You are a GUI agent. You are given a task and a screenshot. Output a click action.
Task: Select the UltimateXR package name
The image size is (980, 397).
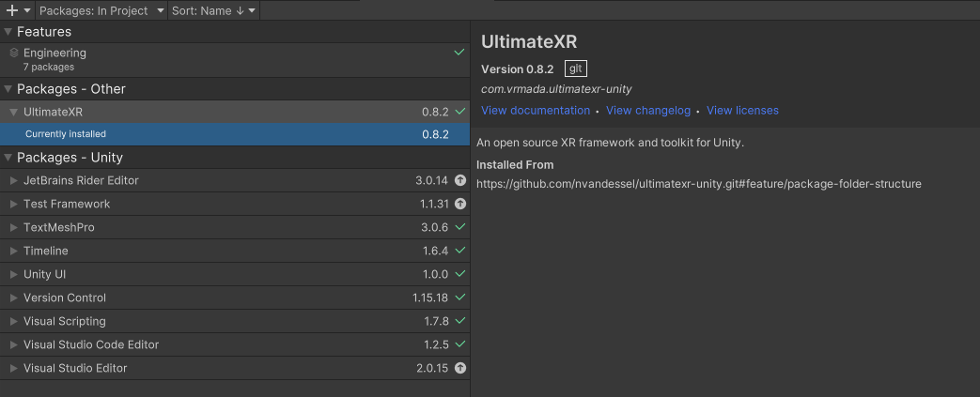pos(54,113)
